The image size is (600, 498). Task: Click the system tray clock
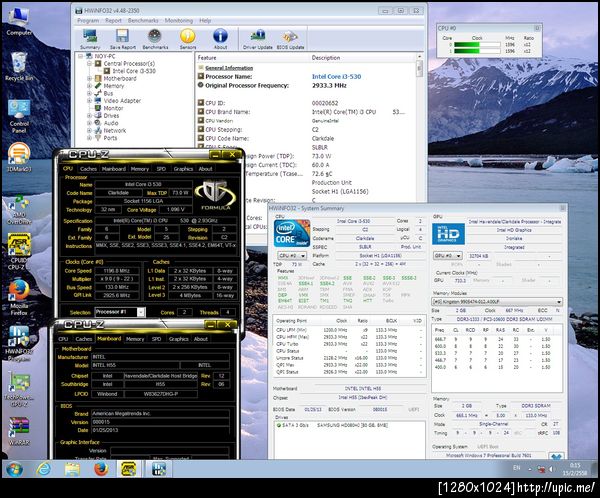point(576,469)
